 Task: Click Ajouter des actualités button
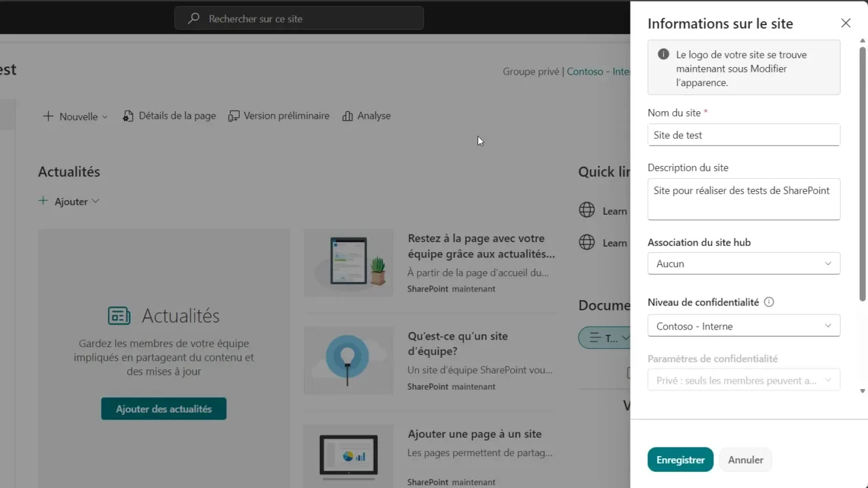coord(163,409)
